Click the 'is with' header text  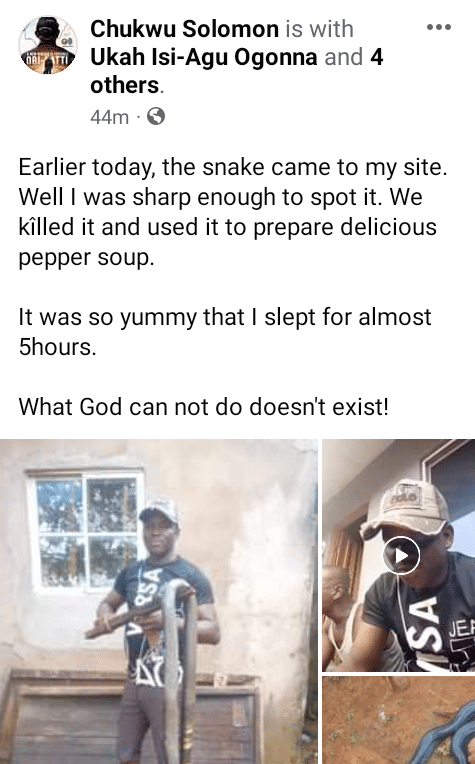tap(319, 29)
